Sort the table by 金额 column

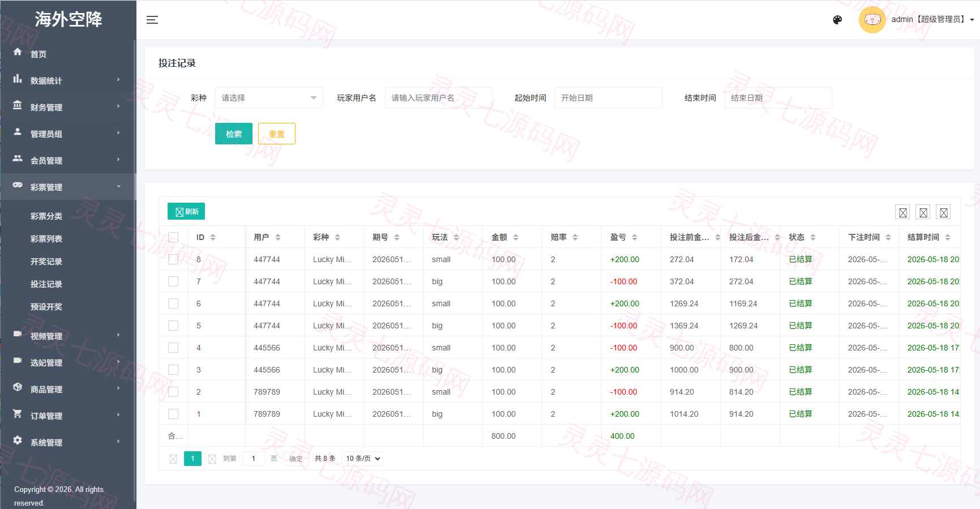coord(516,237)
